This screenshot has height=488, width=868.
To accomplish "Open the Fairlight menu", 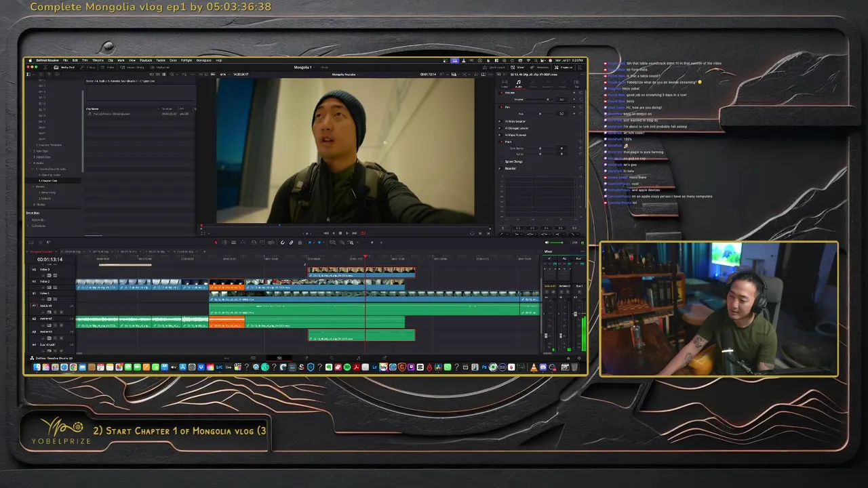I will 186,60.
